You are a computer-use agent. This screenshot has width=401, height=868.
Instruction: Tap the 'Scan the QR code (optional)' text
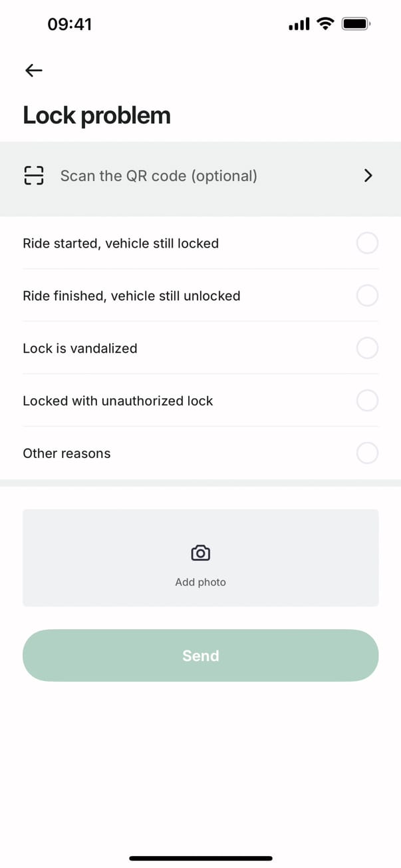pos(158,176)
